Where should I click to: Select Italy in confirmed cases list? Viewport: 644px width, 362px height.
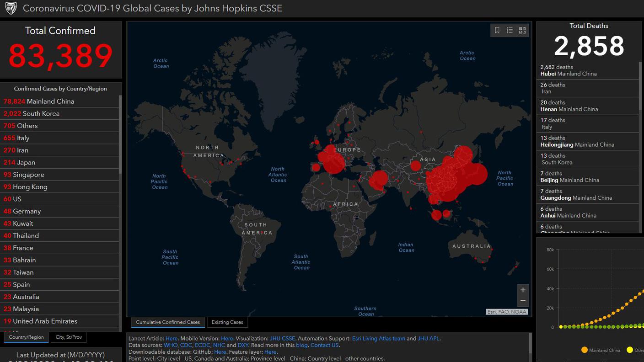[59, 138]
